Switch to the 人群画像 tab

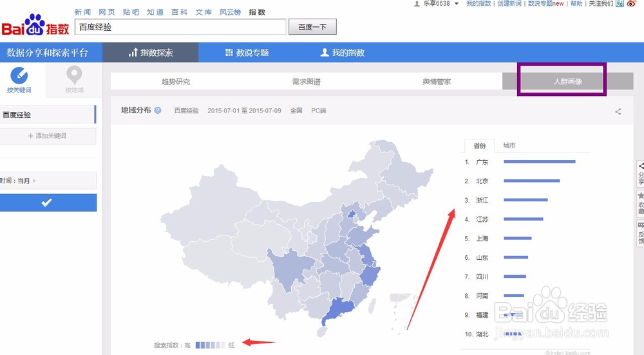click(567, 82)
